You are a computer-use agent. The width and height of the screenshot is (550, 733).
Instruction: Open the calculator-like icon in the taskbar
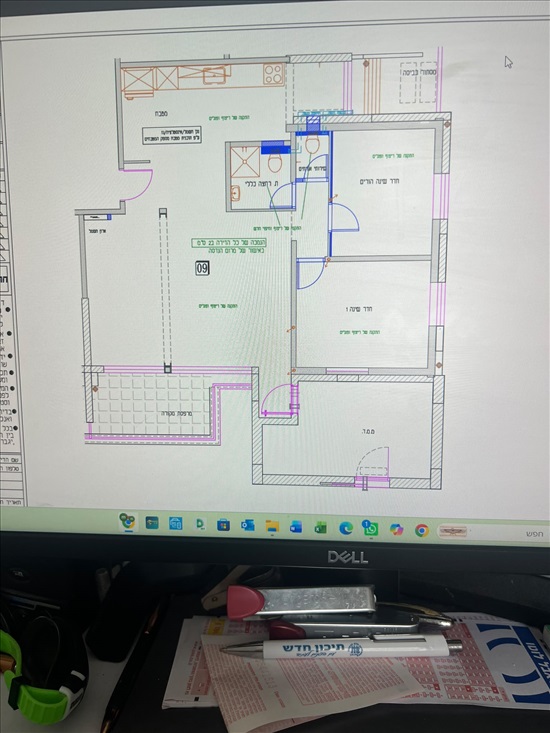[176, 524]
